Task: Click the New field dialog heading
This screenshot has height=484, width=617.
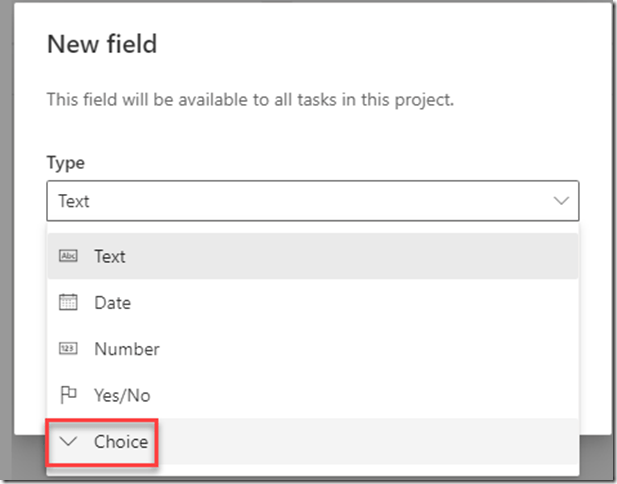Action: [102, 44]
